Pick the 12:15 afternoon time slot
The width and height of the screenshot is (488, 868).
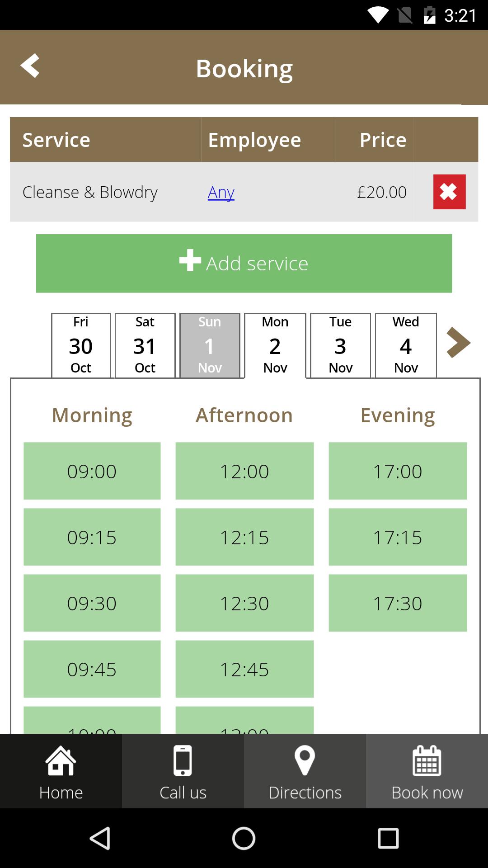(x=244, y=537)
